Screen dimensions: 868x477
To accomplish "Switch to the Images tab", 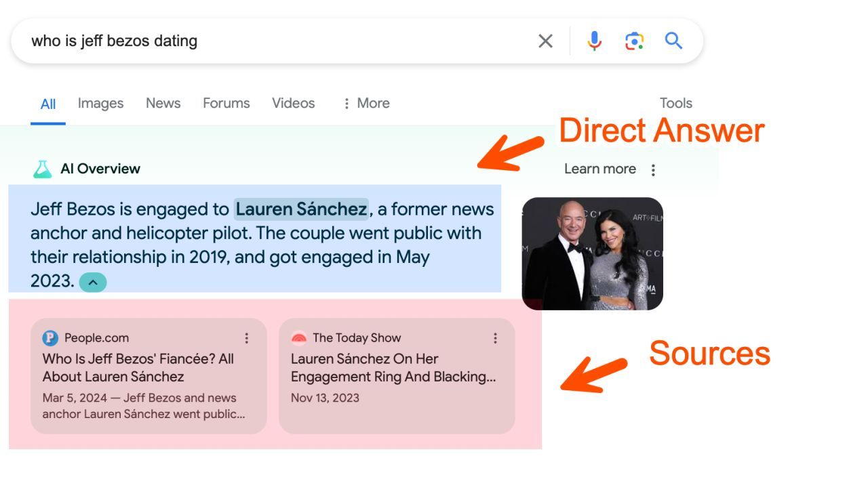I will click(100, 103).
